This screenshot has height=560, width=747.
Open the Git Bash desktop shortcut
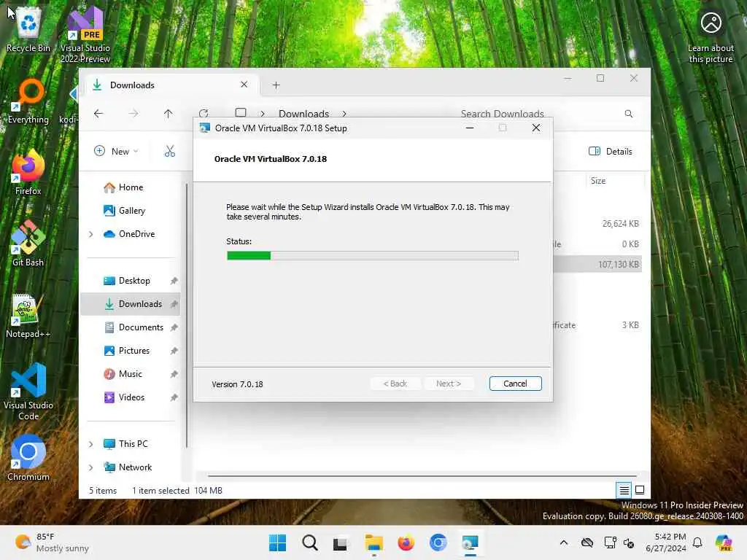[x=28, y=244]
